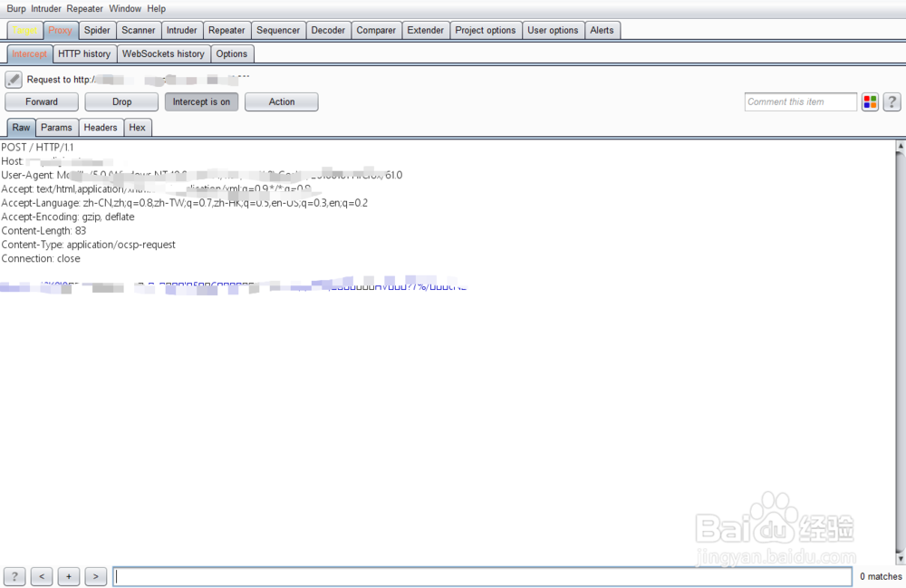
Task: Click the Comment this item field
Action: [x=800, y=101]
